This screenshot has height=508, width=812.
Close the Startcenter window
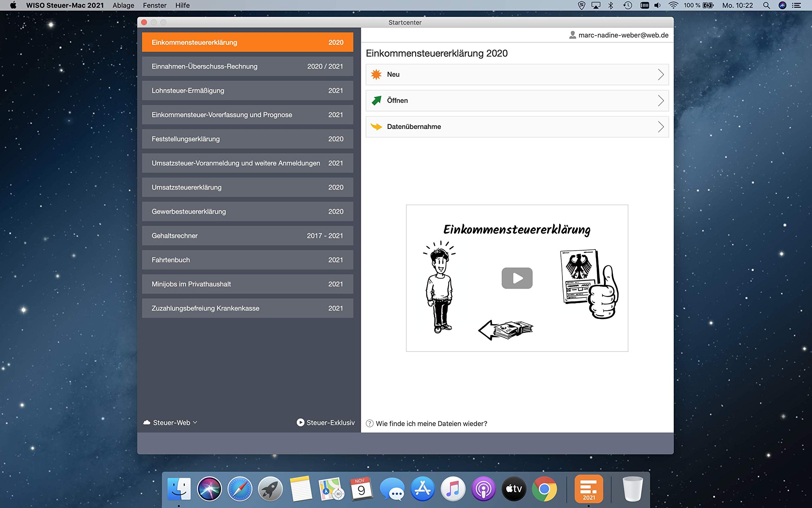point(144,22)
